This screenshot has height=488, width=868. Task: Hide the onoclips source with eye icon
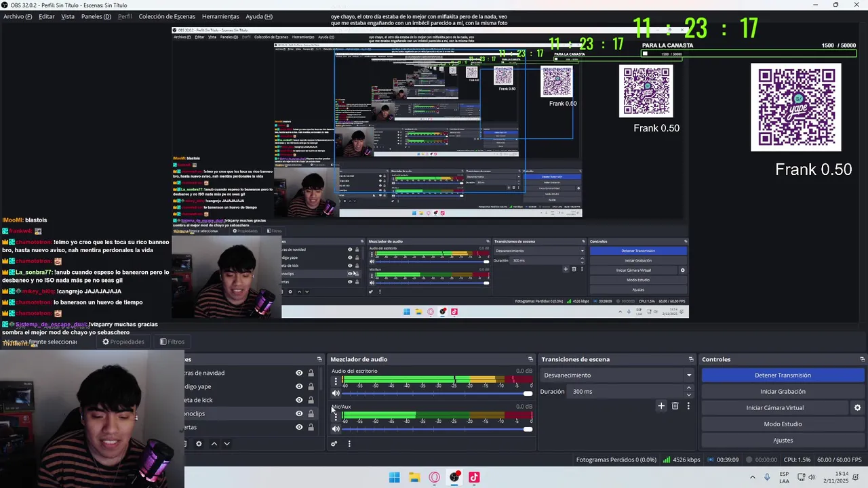click(299, 413)
